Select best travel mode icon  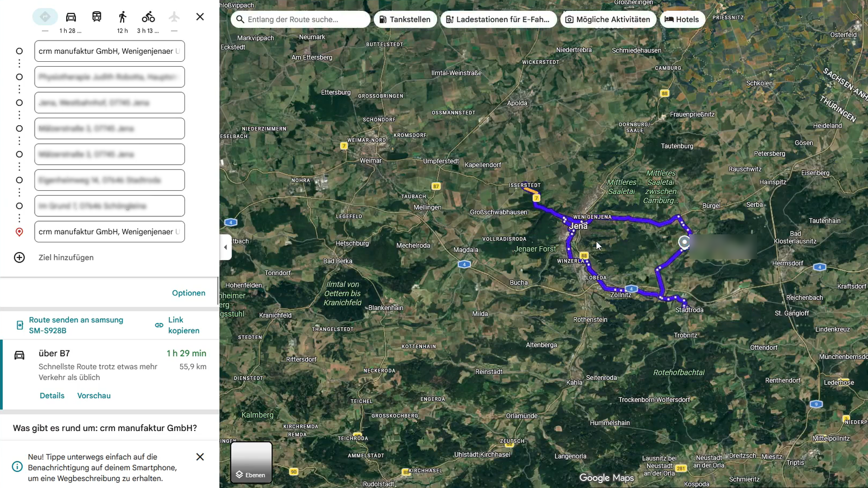[x=45, y=17]
